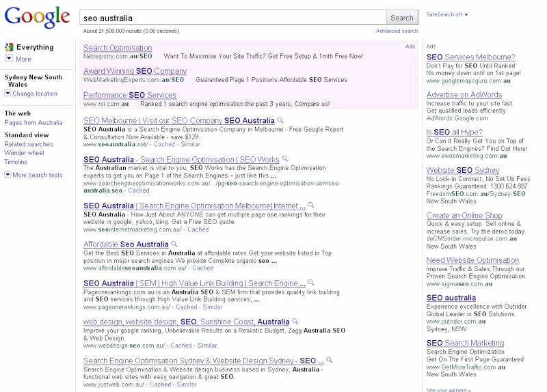Open Similar link for justweb.com.au

coord(187,384)
